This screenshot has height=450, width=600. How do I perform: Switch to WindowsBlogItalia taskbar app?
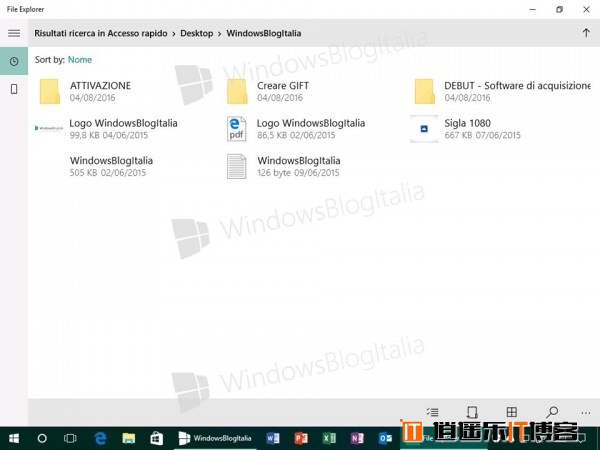[215, 438]
